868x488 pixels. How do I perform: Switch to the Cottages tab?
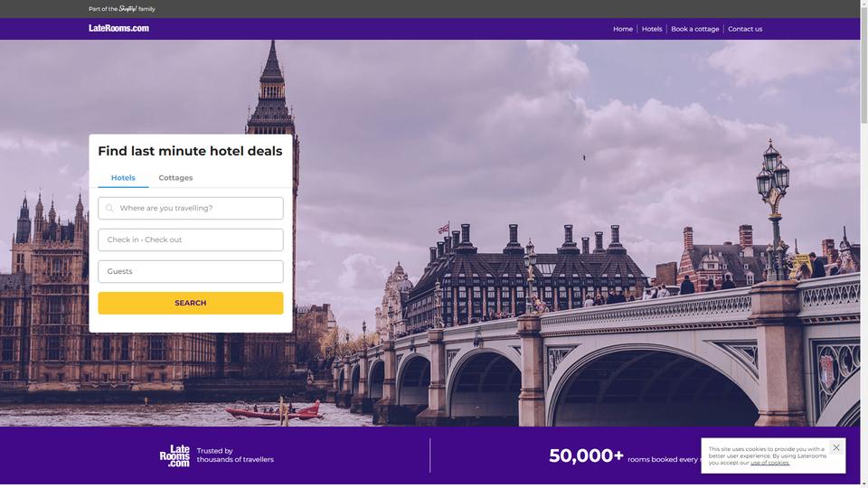point(175,178)
